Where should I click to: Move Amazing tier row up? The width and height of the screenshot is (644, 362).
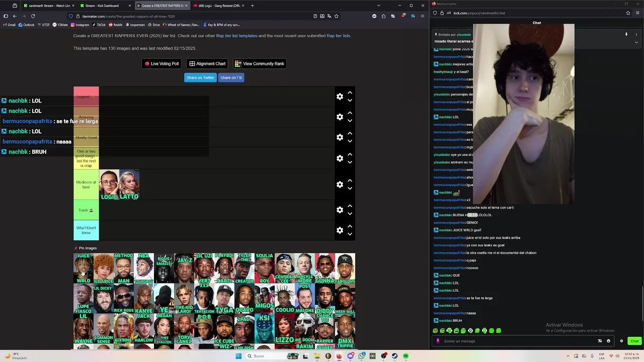(350, 113)
